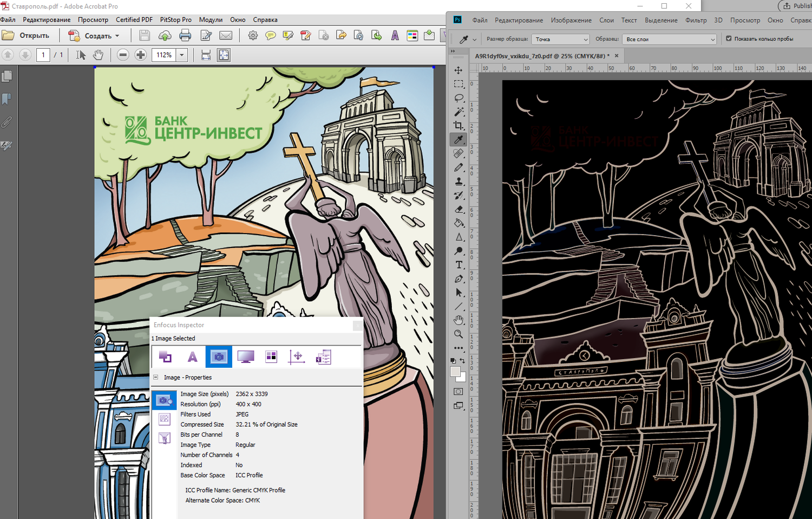Click the Print icon in Acrobat toolbar
Screen dimensions: 812x519
(185, 36)
